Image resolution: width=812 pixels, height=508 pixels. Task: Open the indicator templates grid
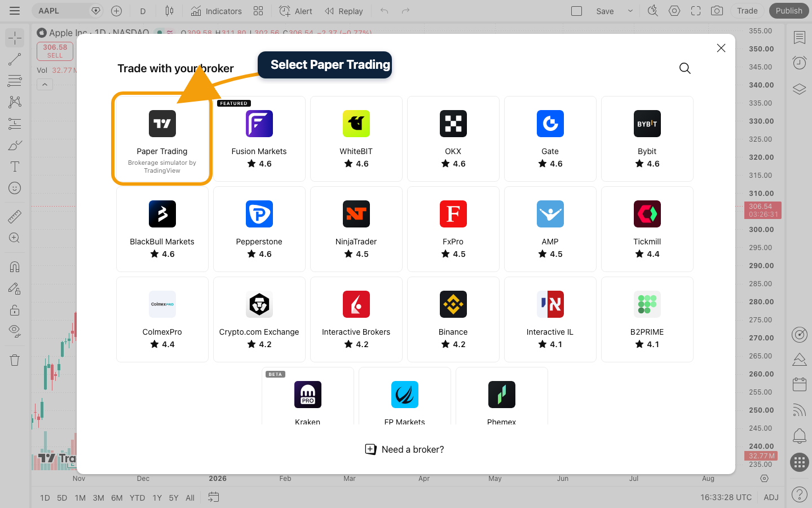coord(258,11)
